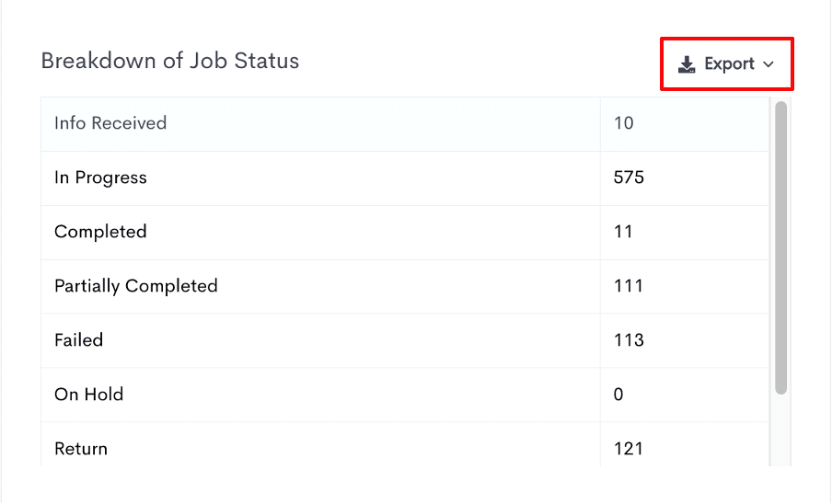Click the In Progress count 575

tap(629, 177)
